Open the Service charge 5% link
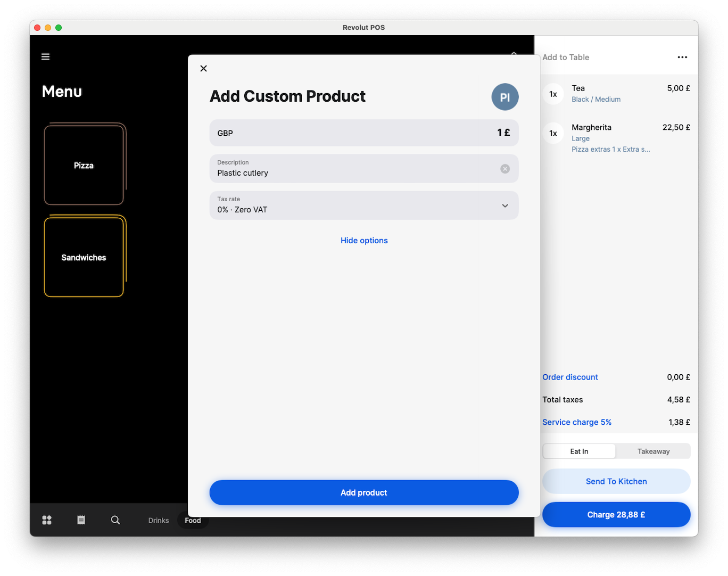Screen dimensions: 728x576 (577, 422)
